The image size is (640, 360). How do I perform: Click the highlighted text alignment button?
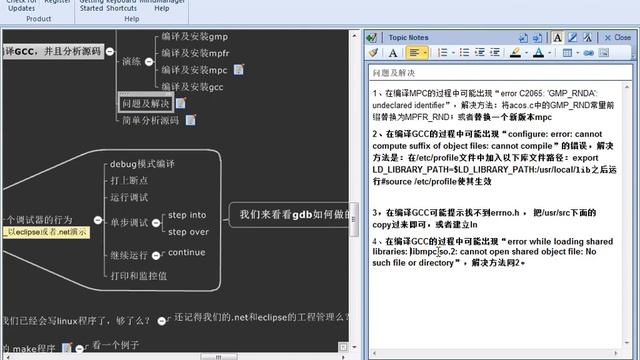(414, 53)
